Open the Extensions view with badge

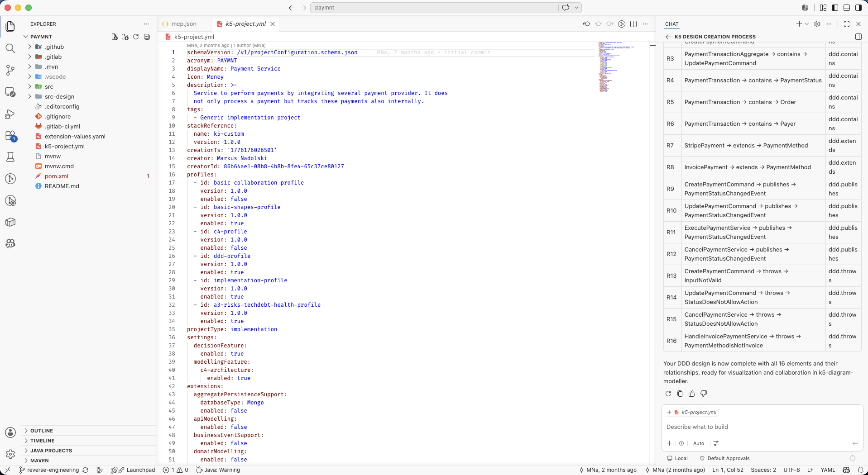tap(10, 136)
